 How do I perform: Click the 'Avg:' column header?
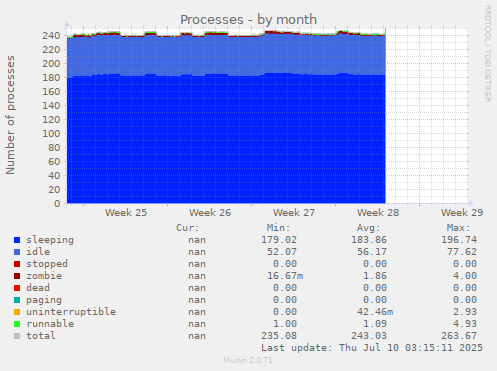[x=368, y=228]
